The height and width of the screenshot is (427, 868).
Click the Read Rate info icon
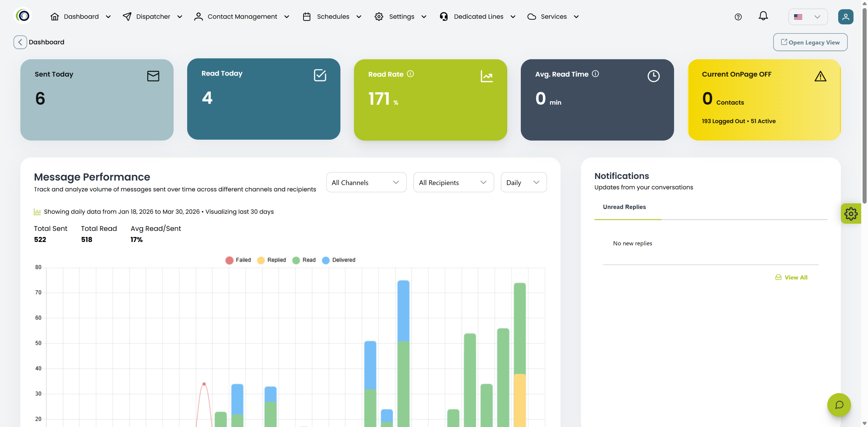(x=410, y=74)
